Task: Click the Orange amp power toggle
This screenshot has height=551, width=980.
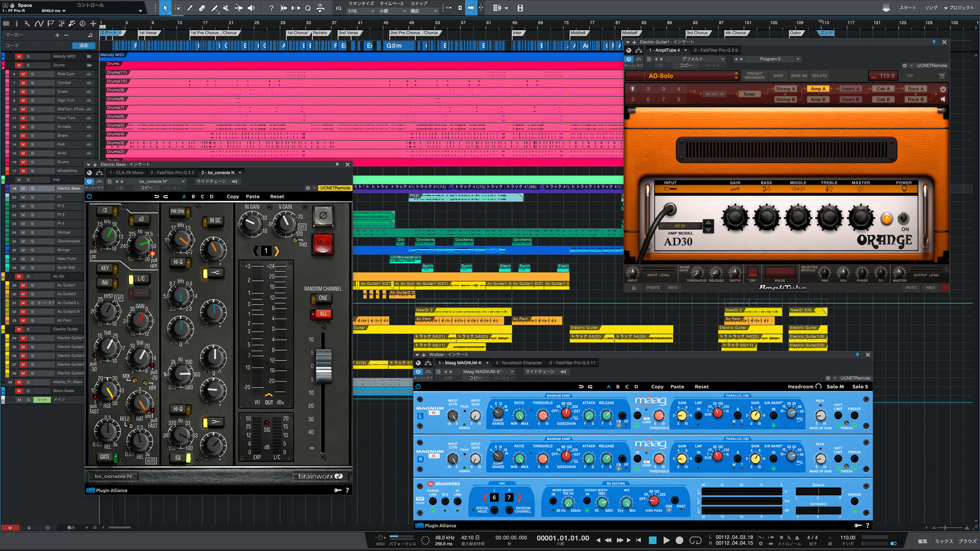Action: pos(903,219)
